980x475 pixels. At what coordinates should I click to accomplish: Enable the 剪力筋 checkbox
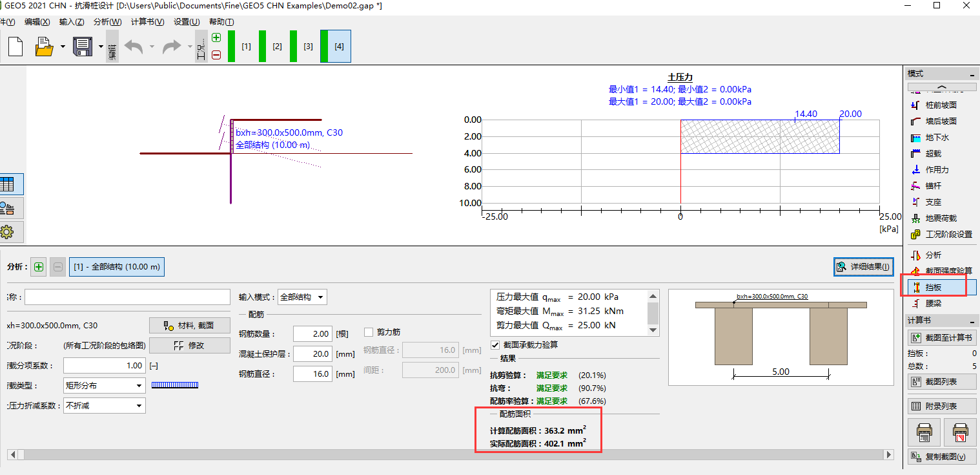[369, 332]
